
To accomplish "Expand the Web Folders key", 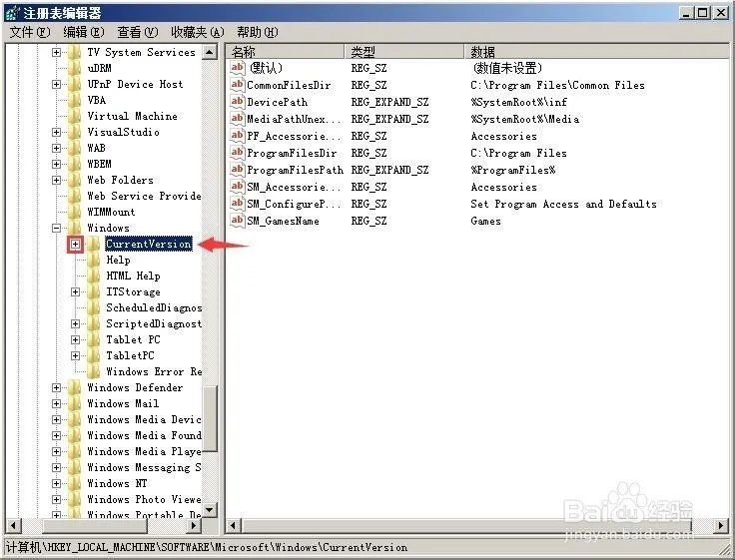I will coord(56,180).
